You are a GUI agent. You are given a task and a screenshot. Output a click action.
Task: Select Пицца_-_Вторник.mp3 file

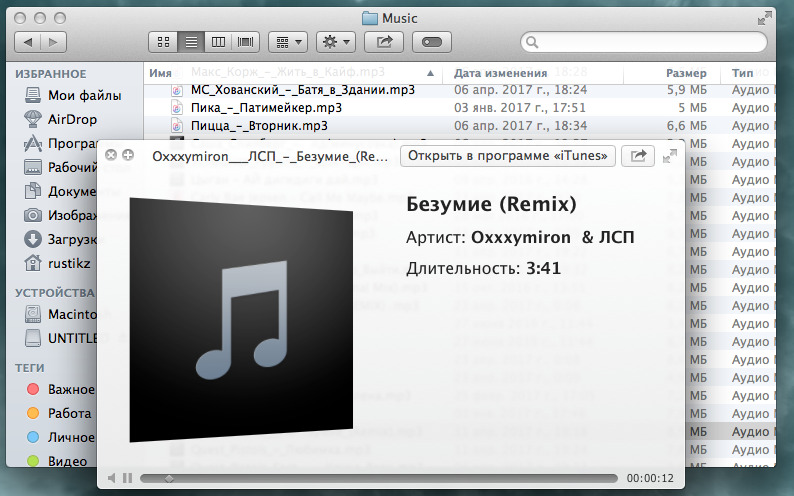click(x=259, y=126)
